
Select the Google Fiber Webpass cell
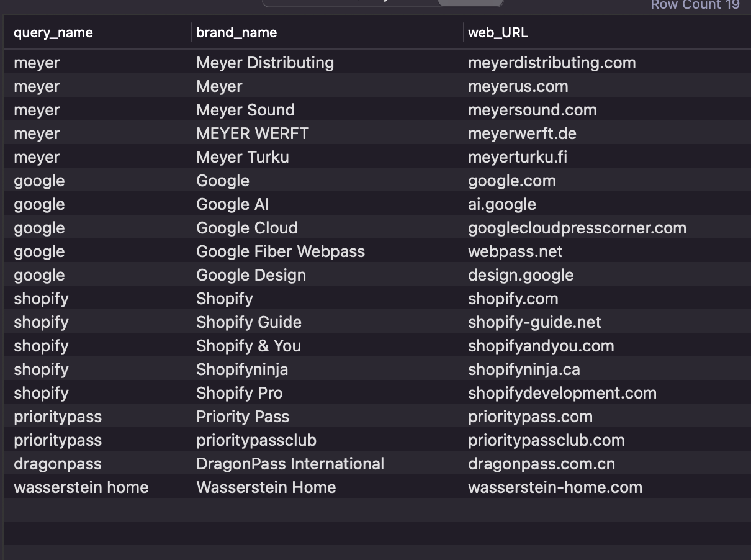281,251
